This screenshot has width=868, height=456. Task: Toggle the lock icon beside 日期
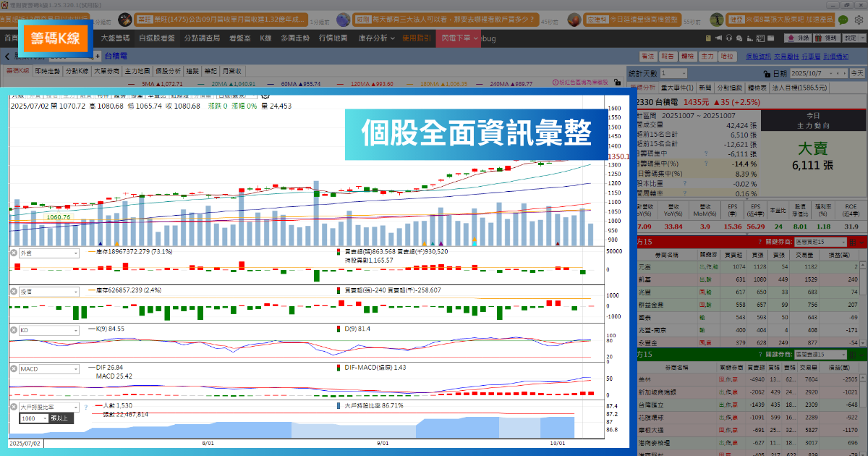(767, 73)
